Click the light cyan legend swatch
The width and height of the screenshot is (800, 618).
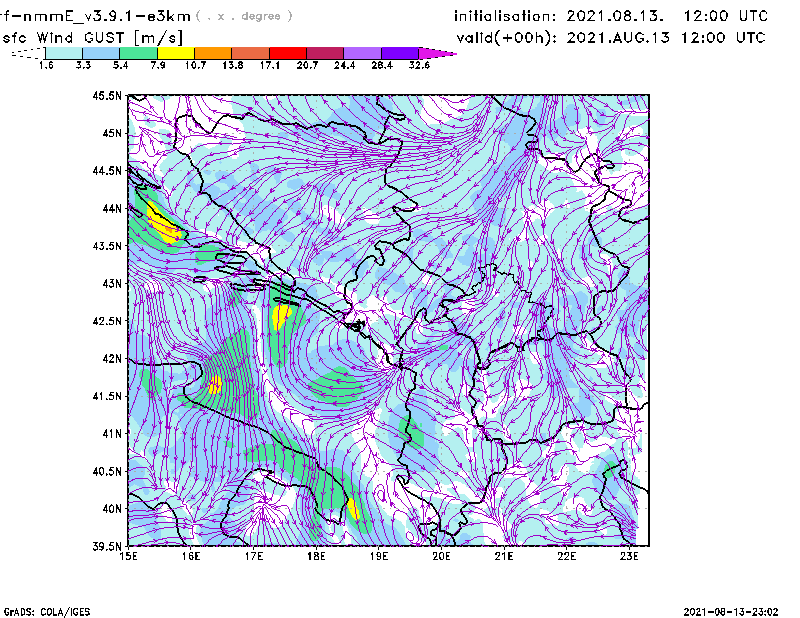[64, 53]
